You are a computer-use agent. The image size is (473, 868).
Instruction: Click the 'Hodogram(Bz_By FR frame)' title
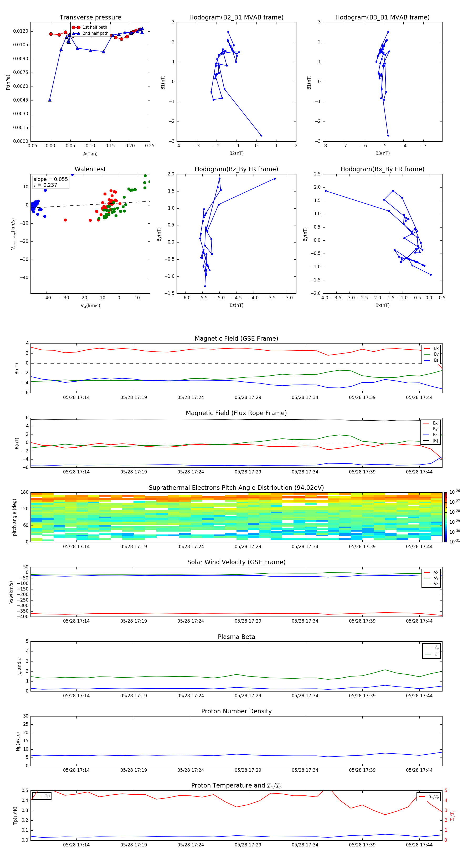click(236, 169)
